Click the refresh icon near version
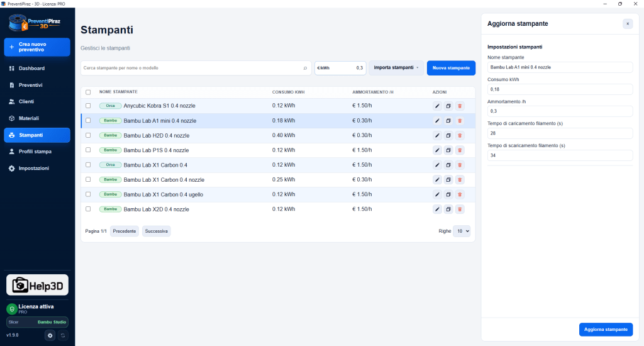 [x=63, y=335]
